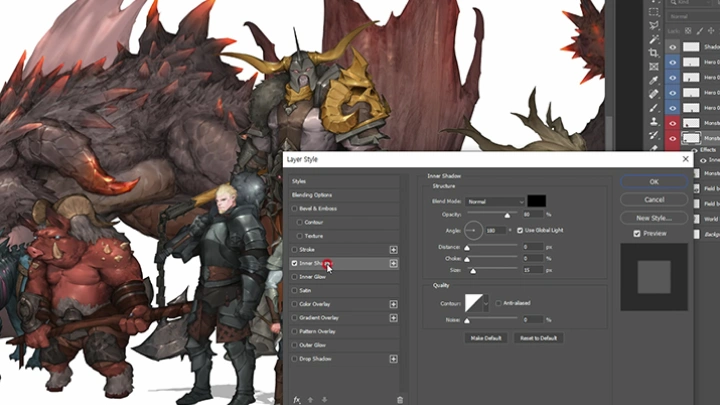The height and width of the screenshot is (405, 720).
Task: Select the Healing Brush bandage tool
Action: [x=654, y=94]
